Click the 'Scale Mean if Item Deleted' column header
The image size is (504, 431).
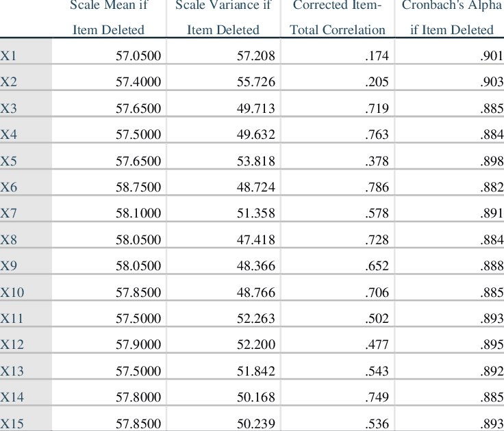tap(109, 17)
